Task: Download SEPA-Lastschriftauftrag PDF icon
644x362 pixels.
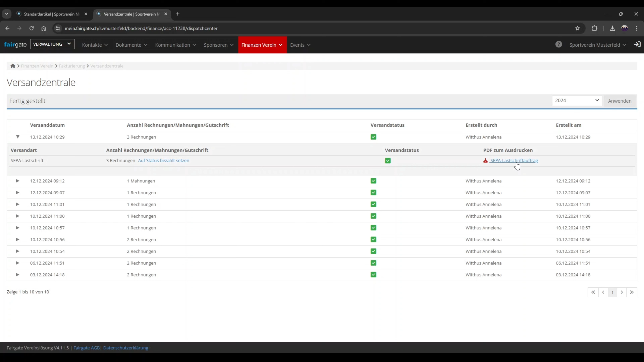Action: [x=486, y=161]
